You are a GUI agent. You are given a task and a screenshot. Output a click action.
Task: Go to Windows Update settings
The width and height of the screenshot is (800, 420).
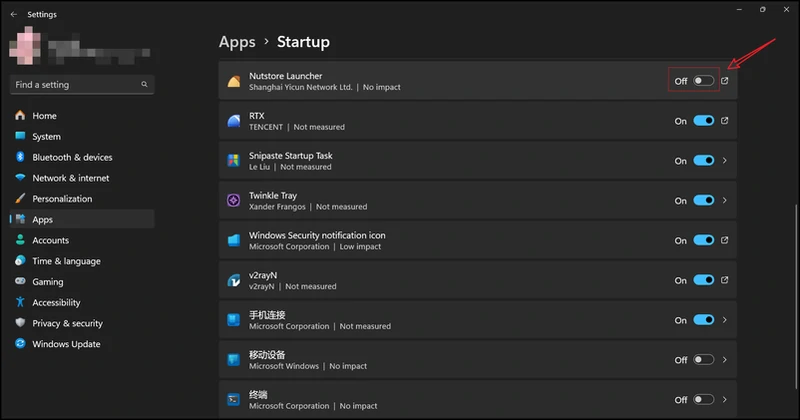click(66, 344)
